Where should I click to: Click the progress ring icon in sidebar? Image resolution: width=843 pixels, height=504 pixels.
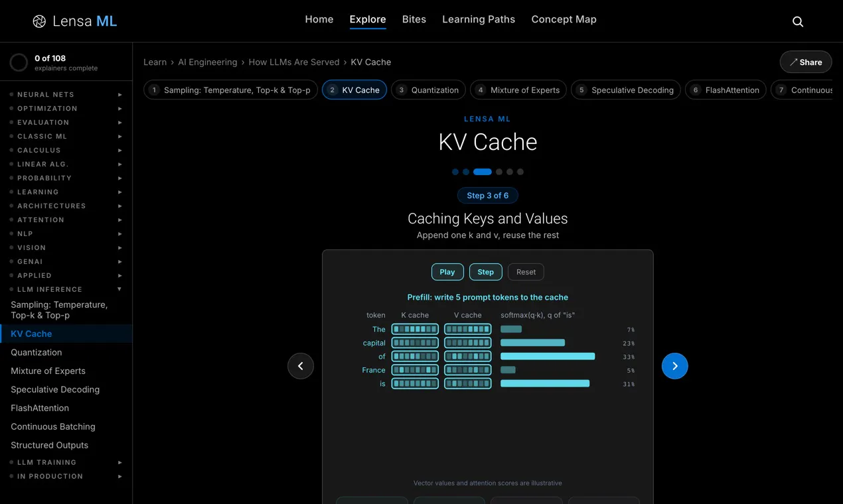pos(19,63)
